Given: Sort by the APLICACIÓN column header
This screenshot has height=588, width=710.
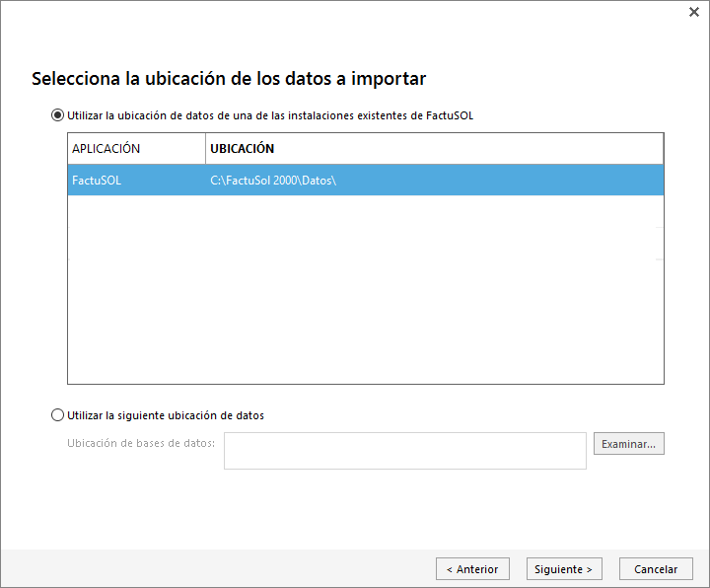Looking at the screenshot, I should click(x=106, y=149).
